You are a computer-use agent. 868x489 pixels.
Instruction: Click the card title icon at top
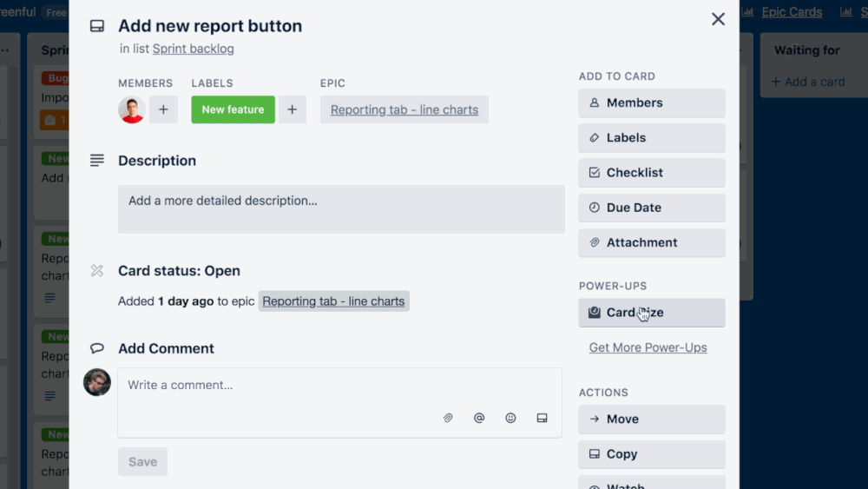(97, 26)
